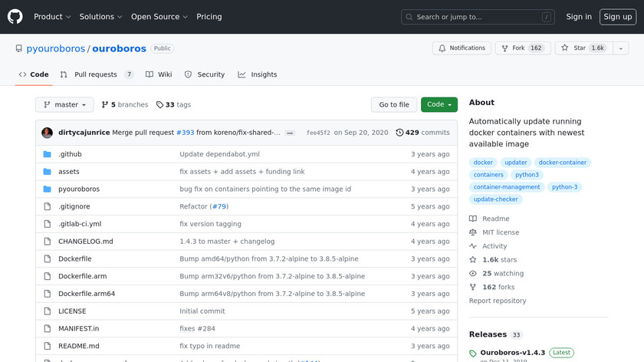Expand the Open Source menu
The image size is (644, 362).
point(159,17)
